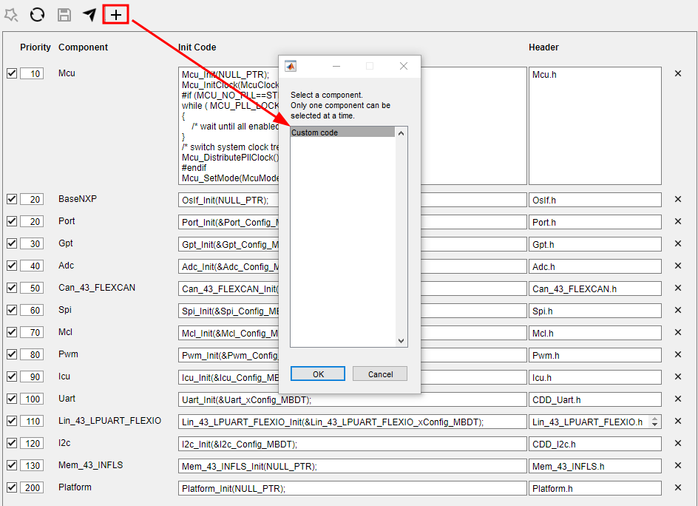Edit the Mem_43_INFLS priority field 130
The width and height of the screenshot is (698, 506).
[32, 466]
